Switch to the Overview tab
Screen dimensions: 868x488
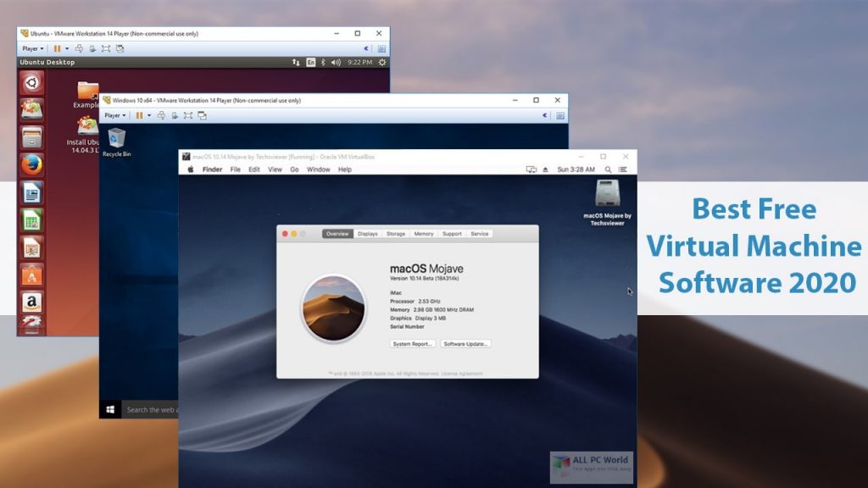(x=337, y=234)
